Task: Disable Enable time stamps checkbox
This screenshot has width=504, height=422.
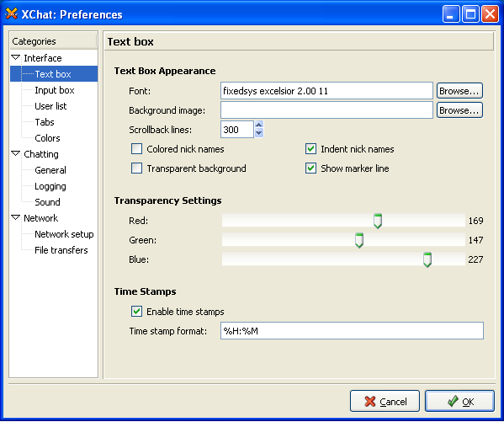Action: [136, 312]
